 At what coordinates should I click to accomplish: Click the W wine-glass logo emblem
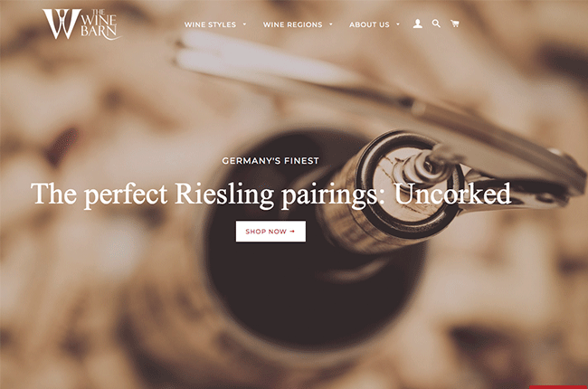(62, 24)
